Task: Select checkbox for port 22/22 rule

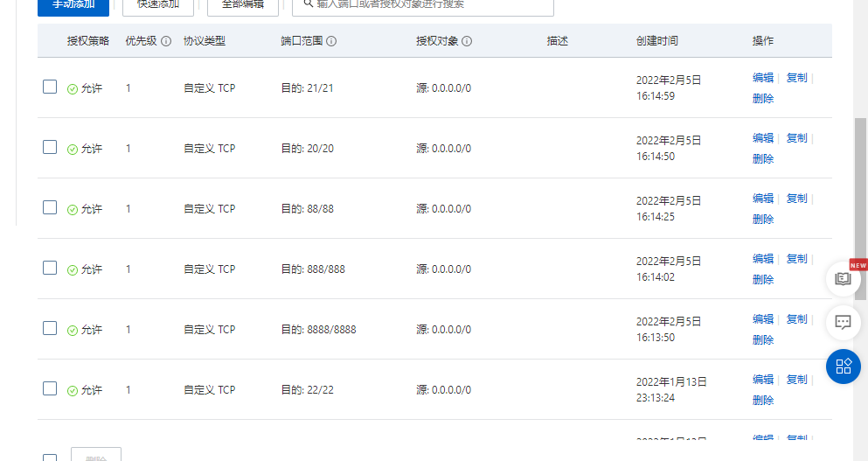Action: pyautogui.click(x=50, y=389)
